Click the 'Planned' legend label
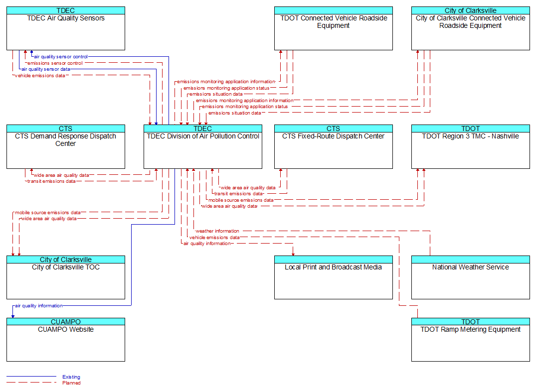Image resolution: width=535 pixels, height=392 pixels. click(71, 383)
